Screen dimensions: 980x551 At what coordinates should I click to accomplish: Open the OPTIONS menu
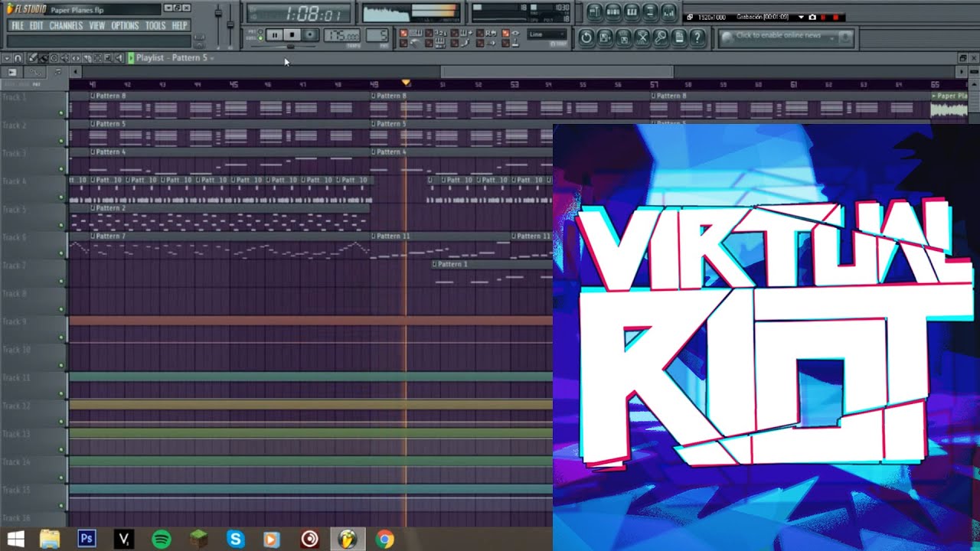125,25
